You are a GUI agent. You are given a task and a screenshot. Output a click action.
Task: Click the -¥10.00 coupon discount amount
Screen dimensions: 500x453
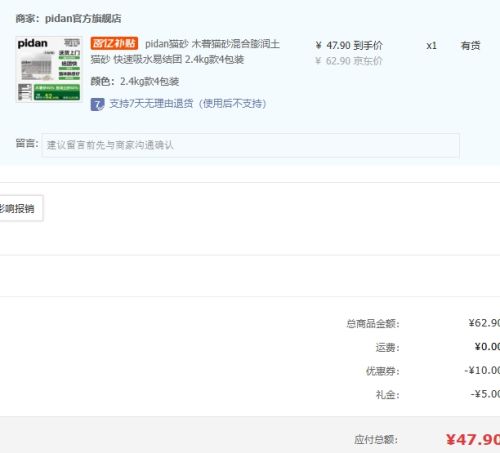coord(482,370)
